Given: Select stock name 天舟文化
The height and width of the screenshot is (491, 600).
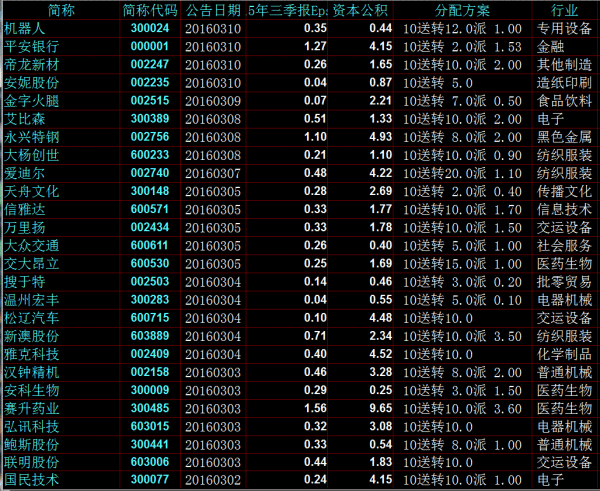Looking at the screenshot, I should [31, 191].
